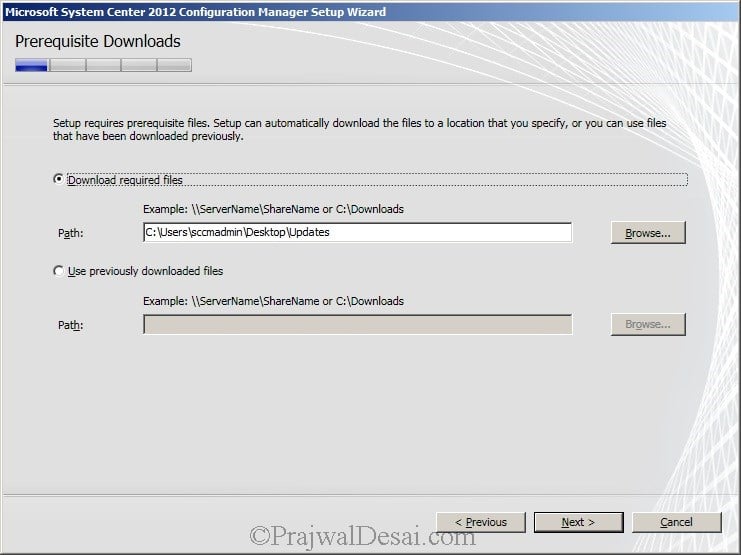Click the Path label beside the Updates folder field
The width and height of the screenshot is (741, 555).
click(70, 233)
